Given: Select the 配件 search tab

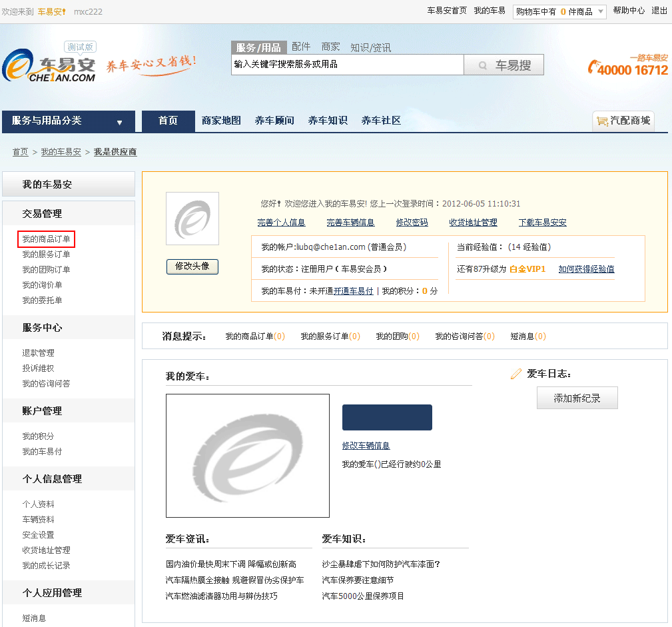Looking at the screenshot, I should click(301, 47).
